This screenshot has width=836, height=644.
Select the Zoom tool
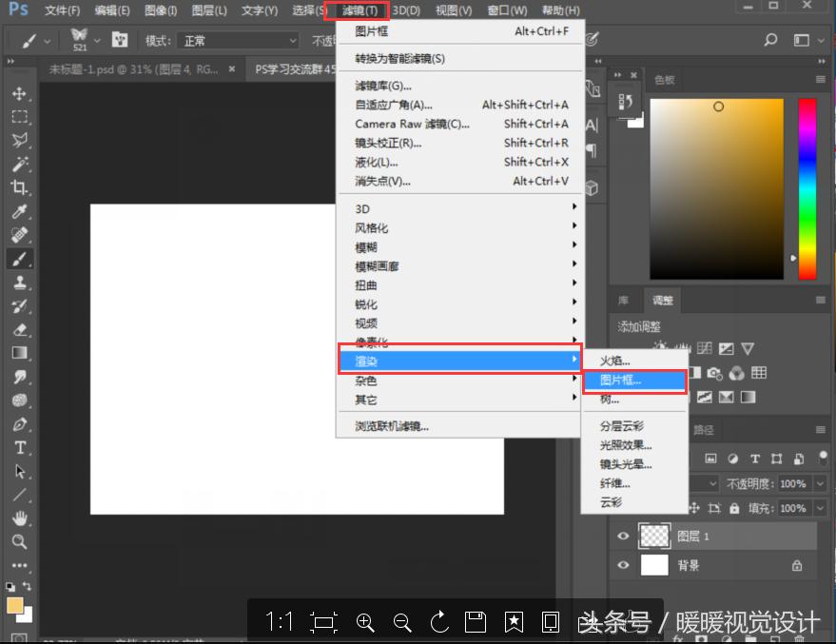(x=19, y=542)
